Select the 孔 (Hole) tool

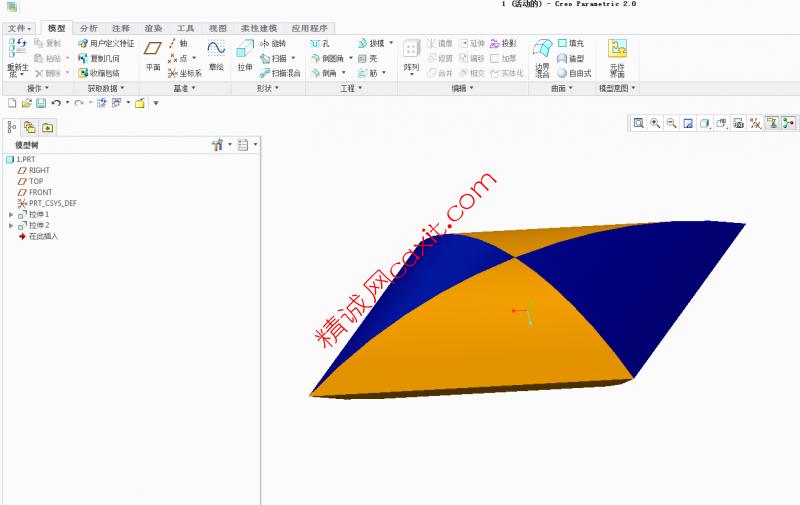click(x=320, y=43)
